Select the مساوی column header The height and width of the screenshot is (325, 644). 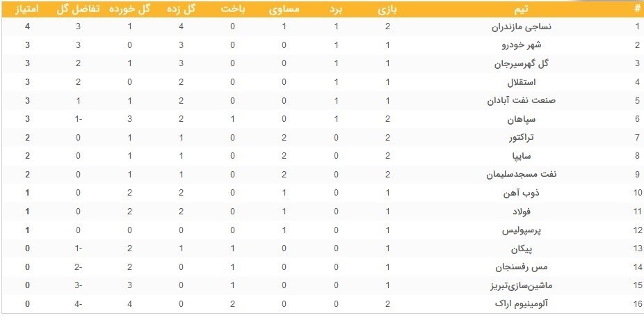pyautogui.click(x=284, y=9)
